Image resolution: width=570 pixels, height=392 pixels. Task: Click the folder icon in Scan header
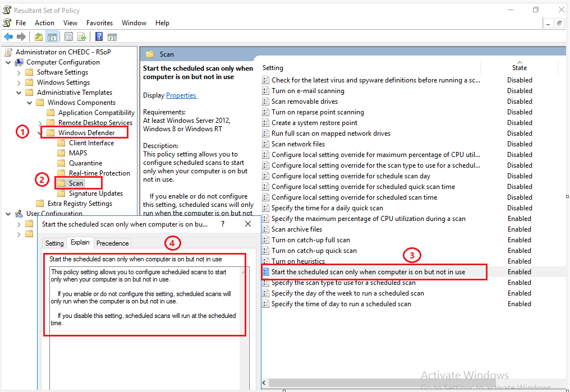[150, 54]
